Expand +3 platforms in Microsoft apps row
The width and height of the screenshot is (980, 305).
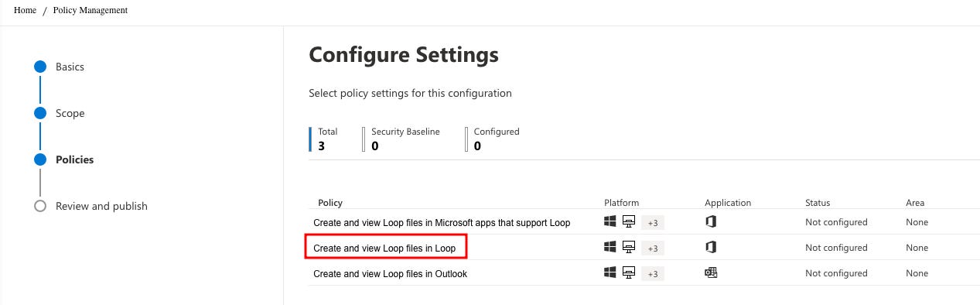click(653, 223)
